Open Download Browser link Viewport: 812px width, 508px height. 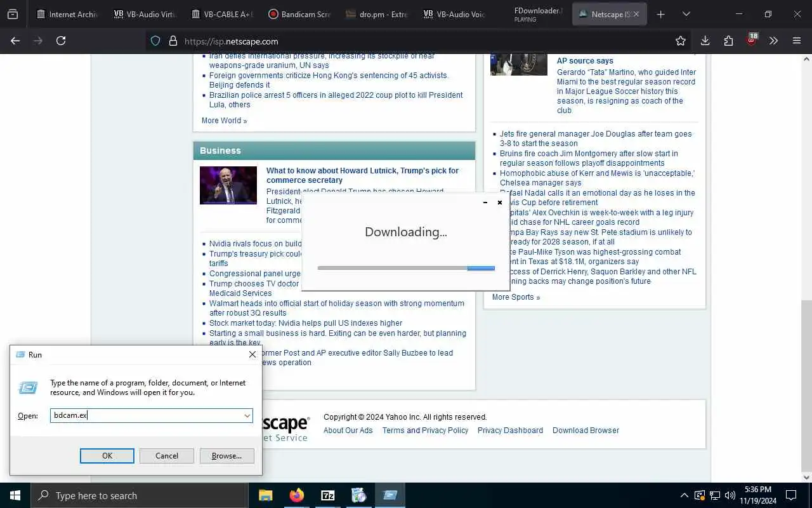click(x=586, y=430)
